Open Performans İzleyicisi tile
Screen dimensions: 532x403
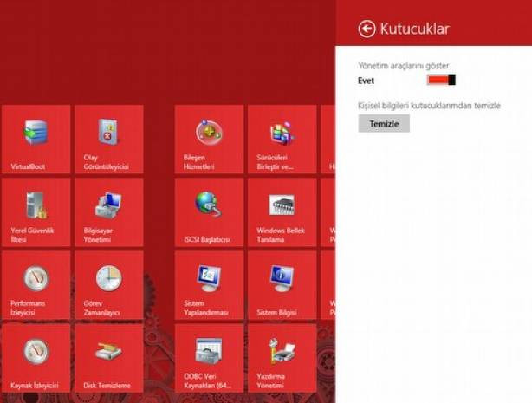pos(36,285)
